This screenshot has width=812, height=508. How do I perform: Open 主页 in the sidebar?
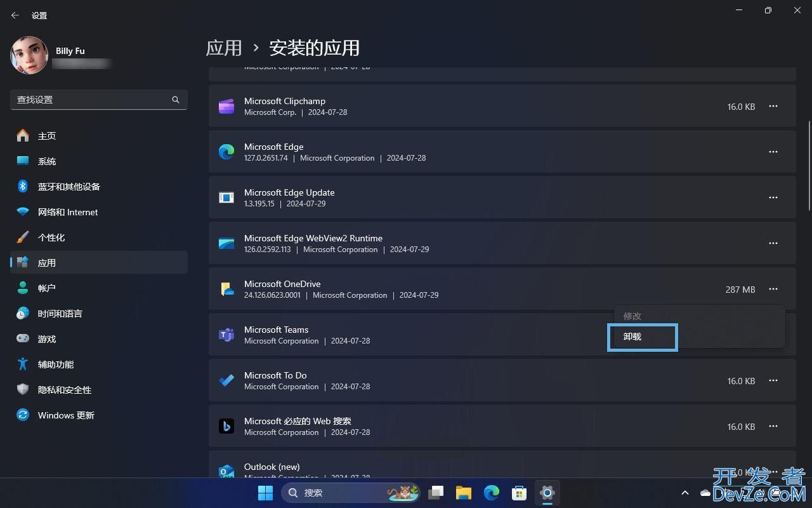(x=99, y=136)
